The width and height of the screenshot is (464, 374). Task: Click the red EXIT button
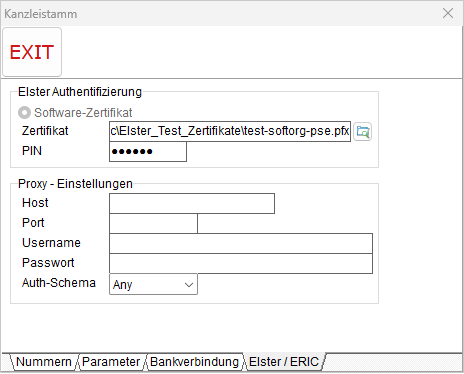click(32, 52)
